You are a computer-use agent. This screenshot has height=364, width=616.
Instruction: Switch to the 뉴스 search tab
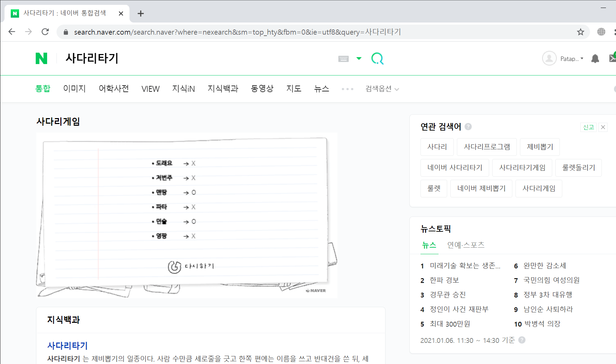tap(321, 89)
